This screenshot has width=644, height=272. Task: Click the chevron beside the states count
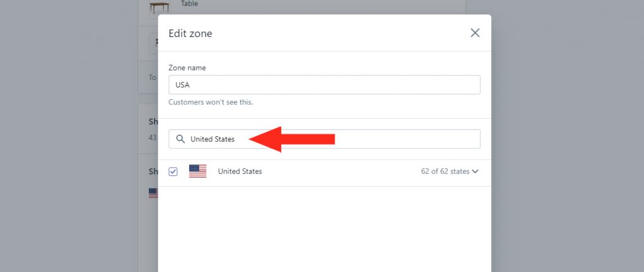pos(475,171)
